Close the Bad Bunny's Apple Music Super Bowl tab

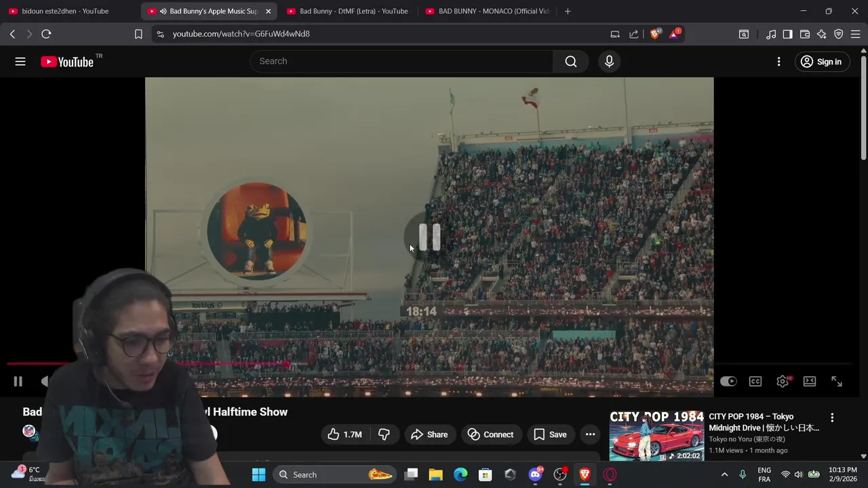pos(268,11)
